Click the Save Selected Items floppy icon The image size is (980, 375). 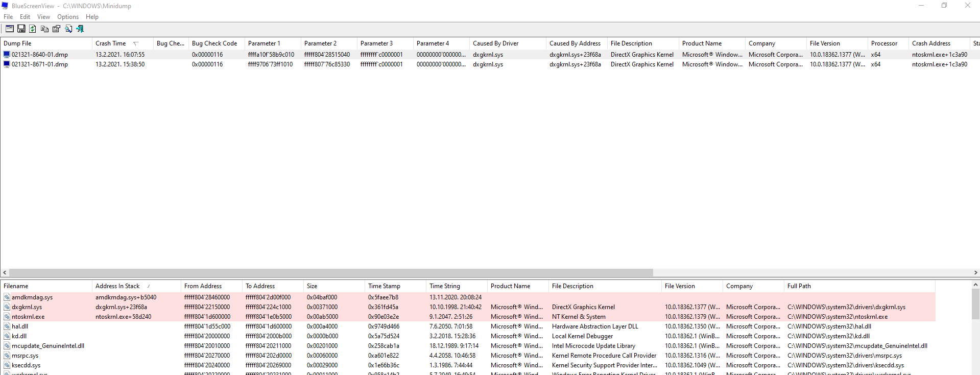click(x=21, y=29)
